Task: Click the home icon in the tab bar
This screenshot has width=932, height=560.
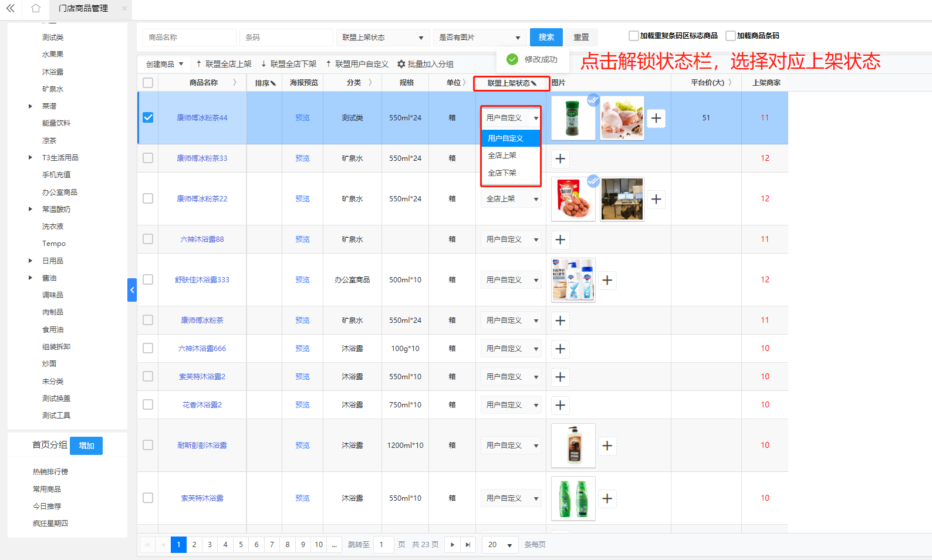Action: click(36, 8)
